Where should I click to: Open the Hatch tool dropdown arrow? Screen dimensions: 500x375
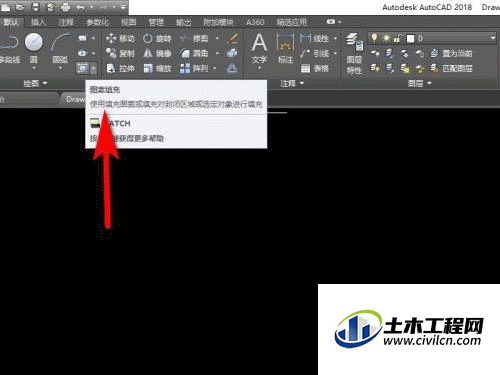click(x=93, y=68)
